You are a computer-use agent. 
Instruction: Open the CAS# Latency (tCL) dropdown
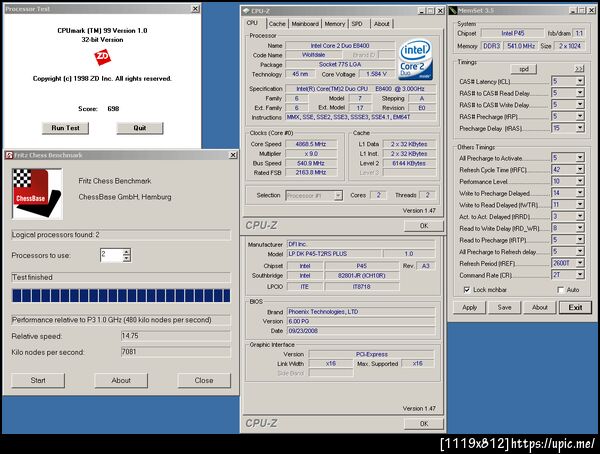click(x=580, y=81)
